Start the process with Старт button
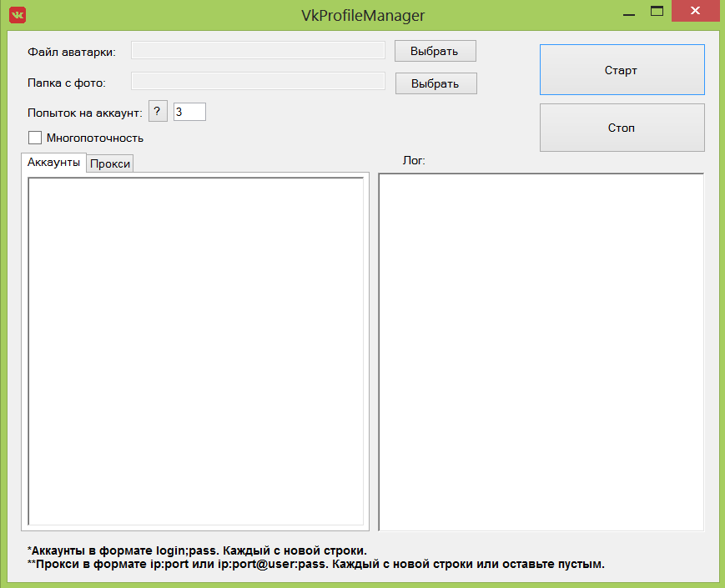Screen dimensions: 725x588 click(622, 70)
